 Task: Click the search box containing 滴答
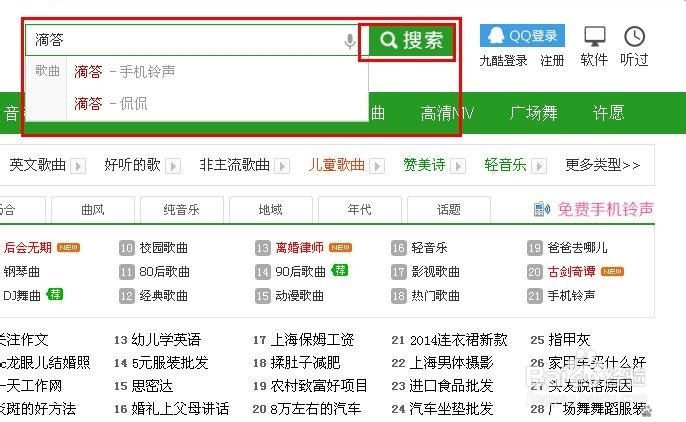pos(197,40)
